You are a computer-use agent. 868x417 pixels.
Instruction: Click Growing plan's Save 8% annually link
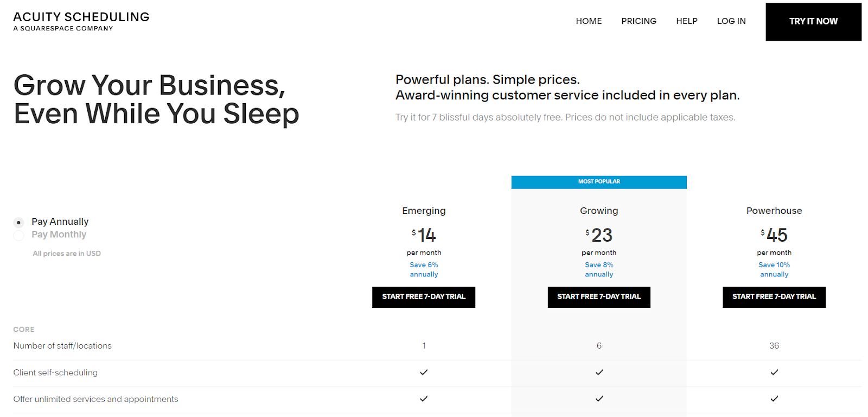pos(599,269)
